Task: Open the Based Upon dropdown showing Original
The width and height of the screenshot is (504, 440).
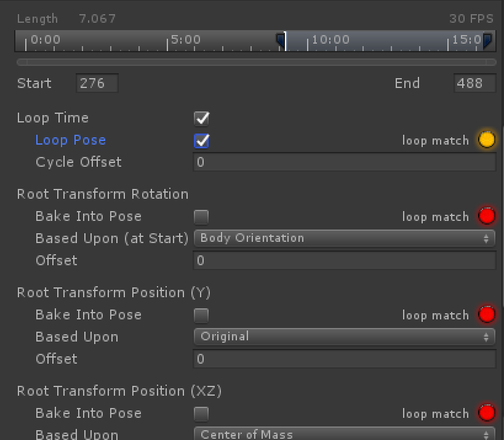Action: point(345,337)
